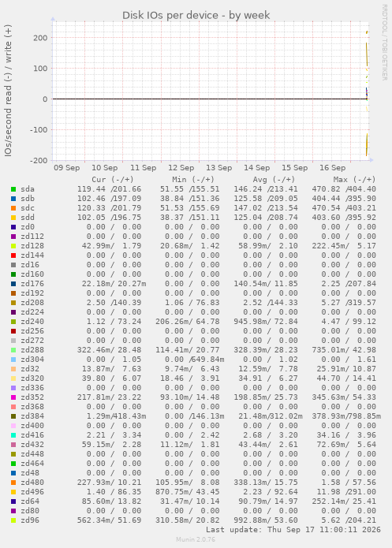This screenshot has width=392, height=548.
Task: Click the orange sdc legend color square
Action: (x=13, y=208)
